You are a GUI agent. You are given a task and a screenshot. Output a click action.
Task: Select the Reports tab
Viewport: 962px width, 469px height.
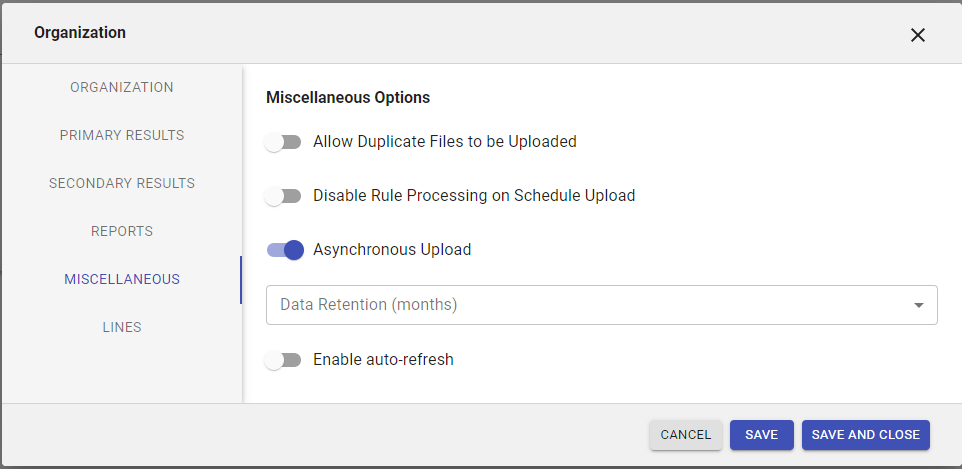121,231
